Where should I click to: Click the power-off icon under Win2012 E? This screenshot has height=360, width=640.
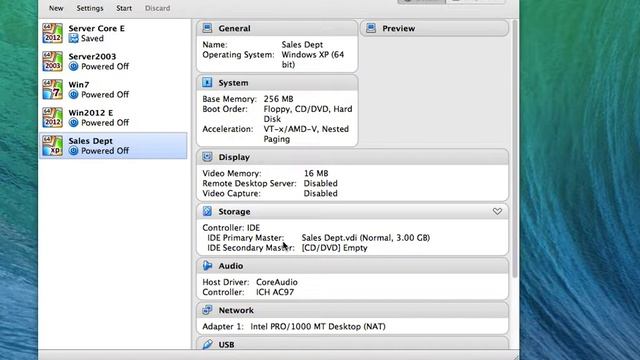(73, 122)
